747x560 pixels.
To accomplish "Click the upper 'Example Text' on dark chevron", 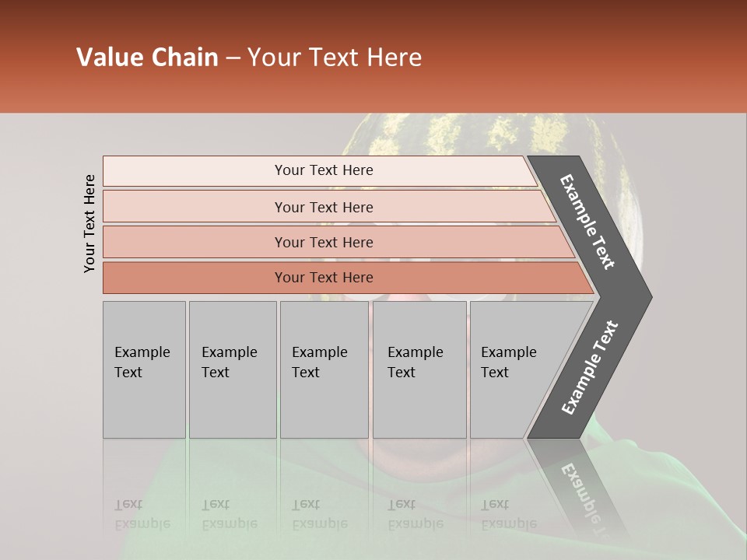I will (587, 222).
